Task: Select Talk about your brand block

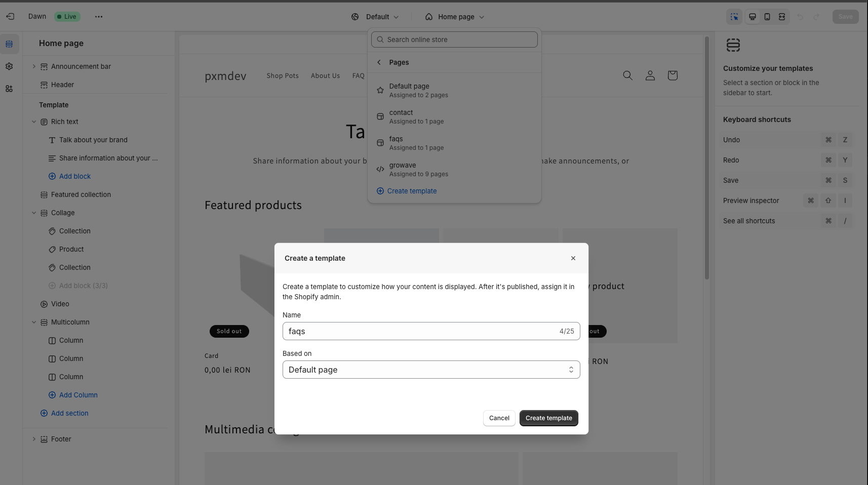Action: pos(93,140)
